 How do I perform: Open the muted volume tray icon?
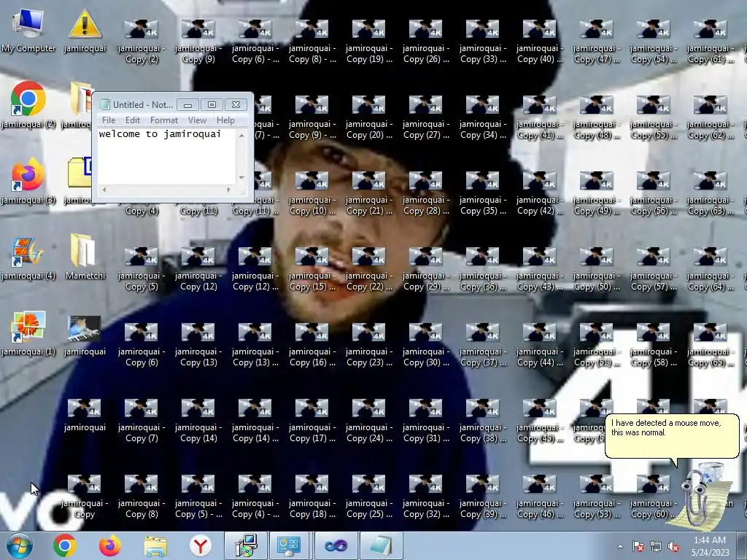tap(673, 547)
